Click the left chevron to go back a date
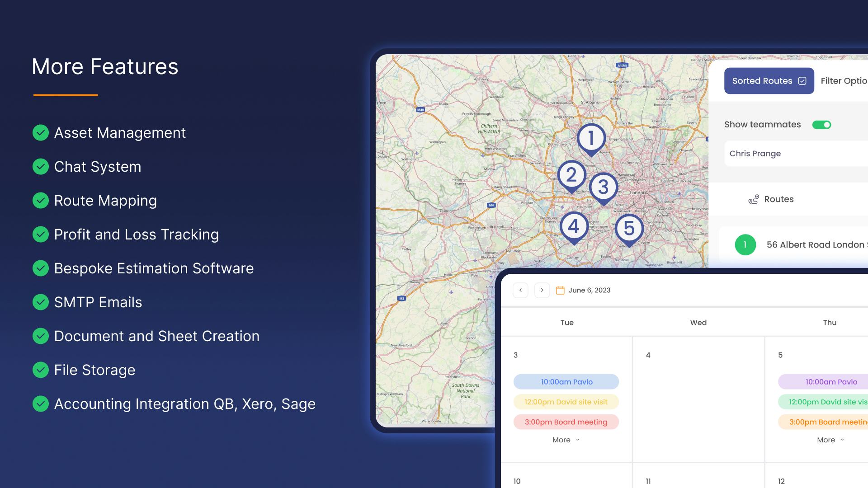This screenshot has width=868, height=488. [x=520, y=290]
